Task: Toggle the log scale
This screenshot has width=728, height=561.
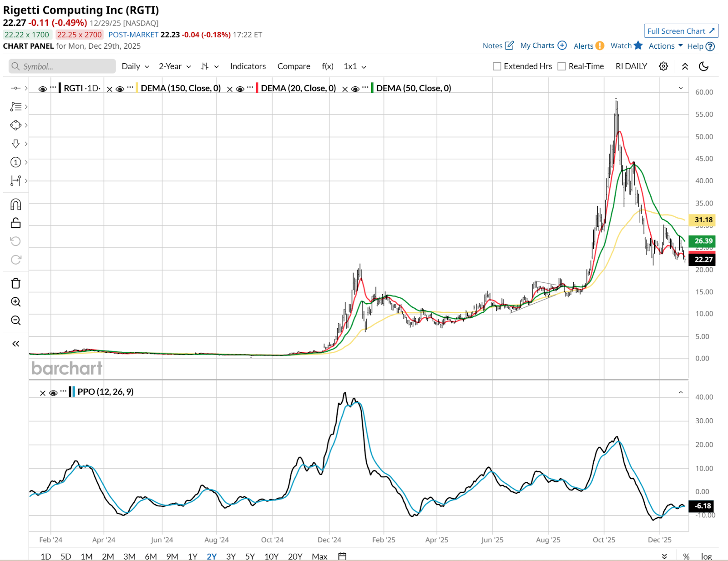Action: click(x=706, y=556)
